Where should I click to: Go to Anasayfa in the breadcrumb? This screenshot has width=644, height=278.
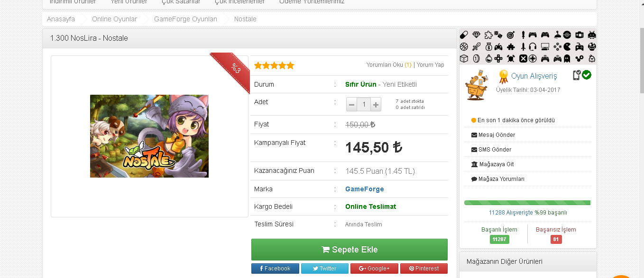pos(61,19)
